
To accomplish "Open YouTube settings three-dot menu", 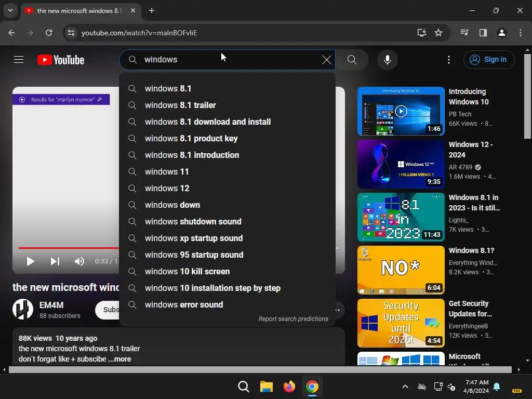I will 448,60.
